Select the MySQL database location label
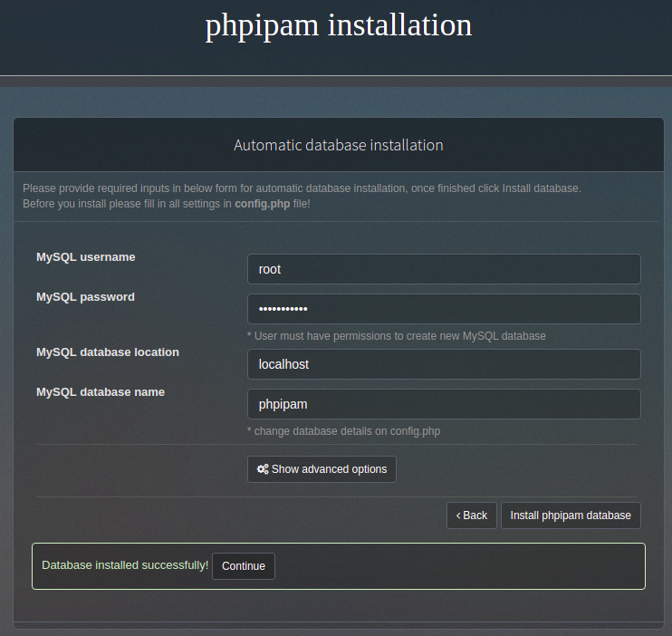This screenshot has height=636, width=672. [108, 352]
